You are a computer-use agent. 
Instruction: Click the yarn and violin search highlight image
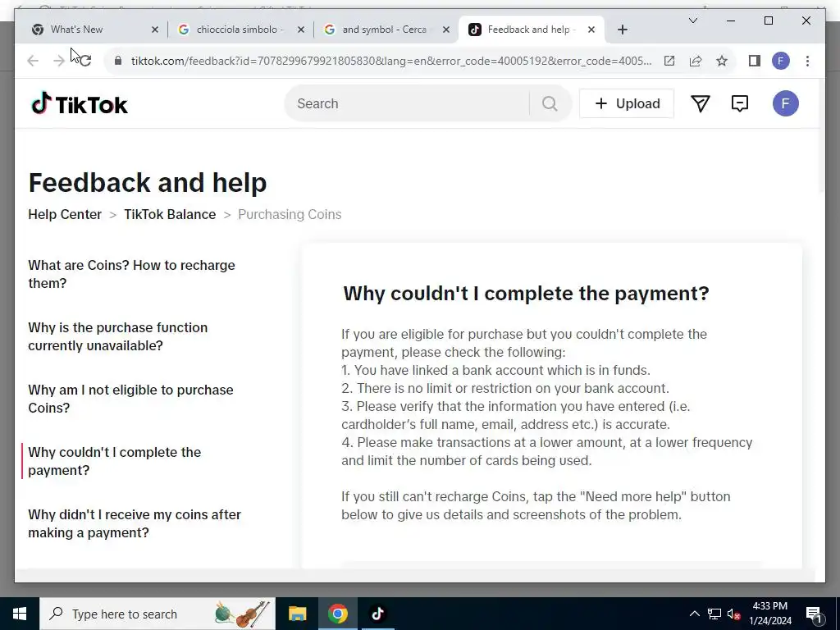[242, 614]
